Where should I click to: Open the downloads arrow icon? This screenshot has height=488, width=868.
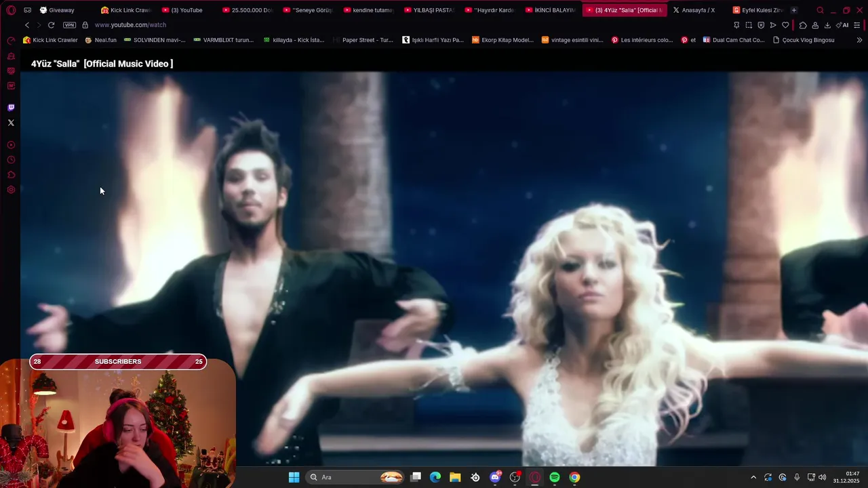coord(827,25)
